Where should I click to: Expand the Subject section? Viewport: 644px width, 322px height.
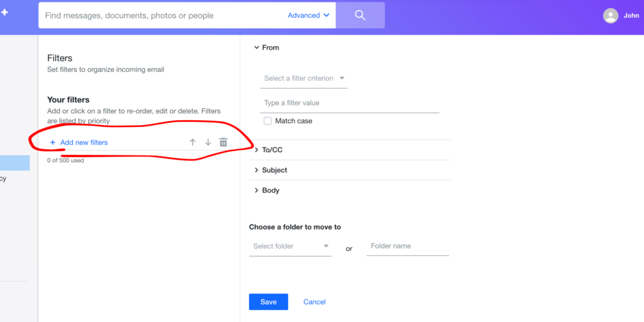pos(257,170)
